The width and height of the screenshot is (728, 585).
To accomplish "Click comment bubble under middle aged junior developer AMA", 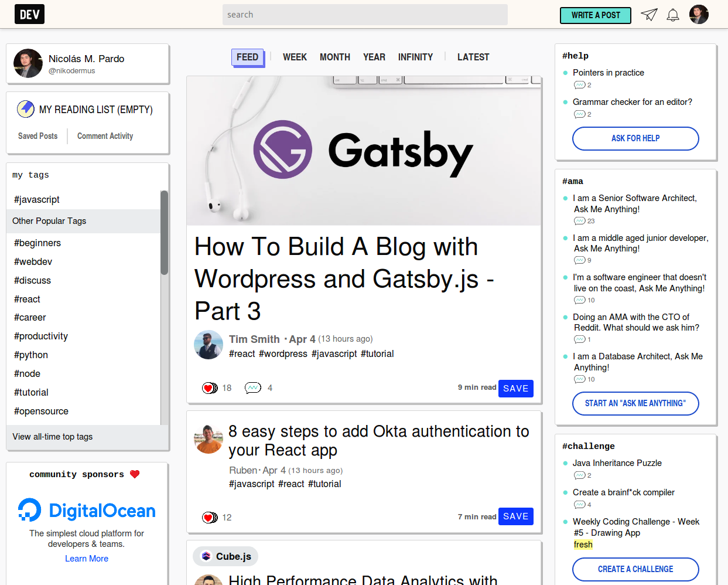I will (x=579, y=260).
